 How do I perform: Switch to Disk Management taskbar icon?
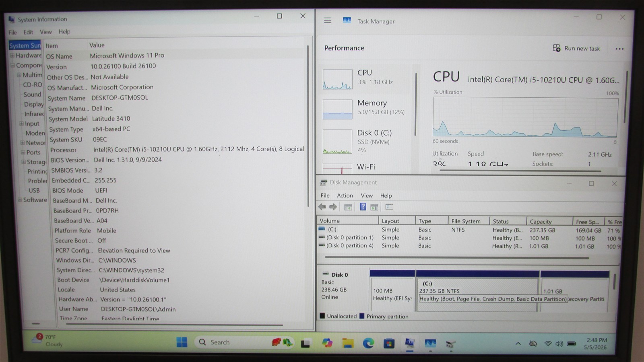[x=451, y=344]
